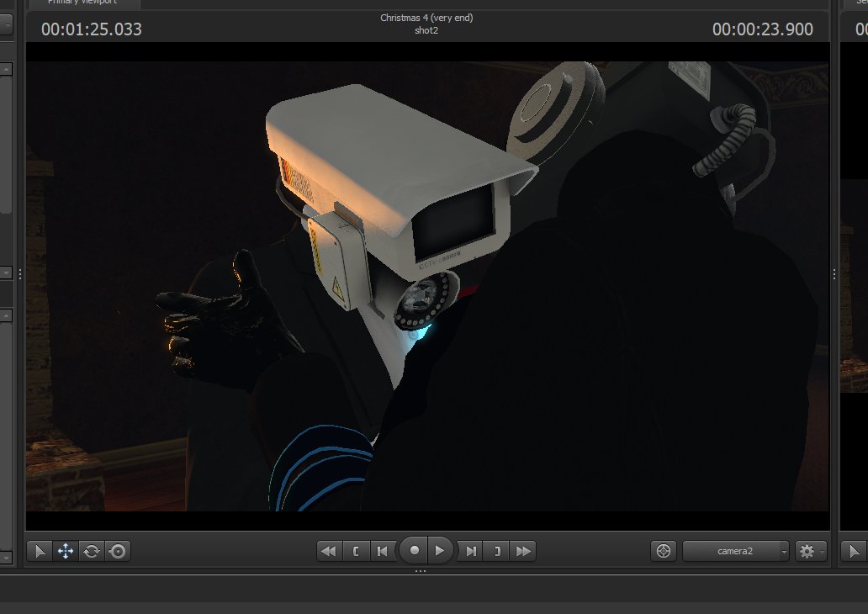The image size is (868, 614).
Task: Jump to the next clip (fast forward)
Action: (x=523, y=551)
